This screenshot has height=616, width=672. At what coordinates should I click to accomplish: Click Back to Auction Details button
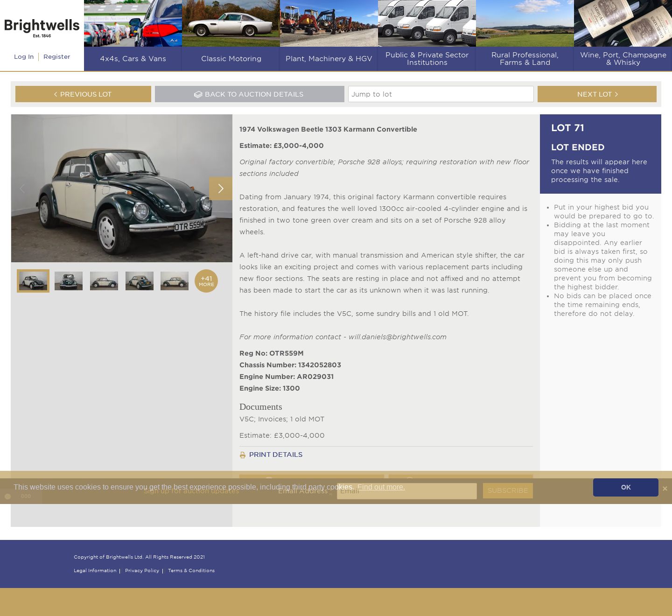tap(250, 94)
